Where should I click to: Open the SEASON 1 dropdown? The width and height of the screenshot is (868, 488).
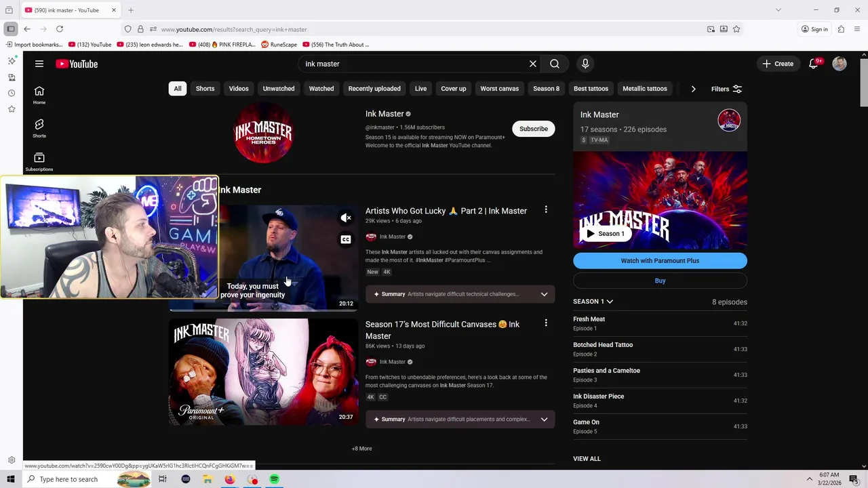coord(593,302)
